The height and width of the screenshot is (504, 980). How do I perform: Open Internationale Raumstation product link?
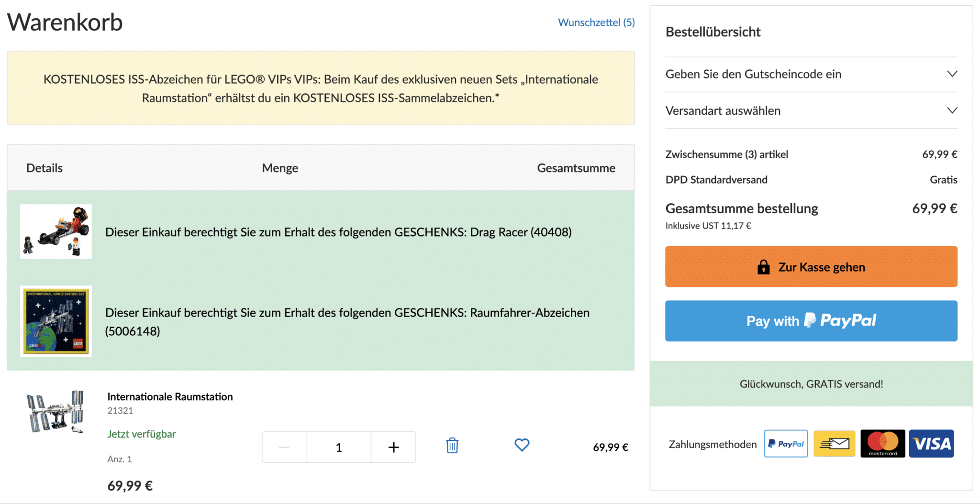coord(170,396)
